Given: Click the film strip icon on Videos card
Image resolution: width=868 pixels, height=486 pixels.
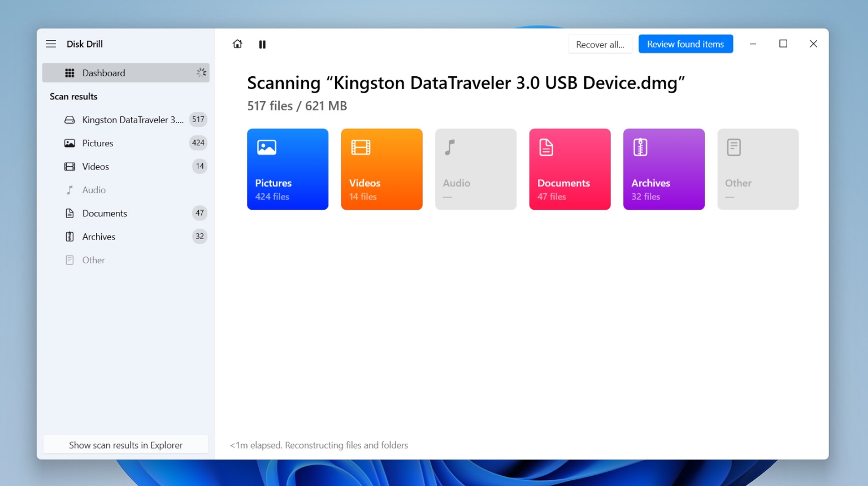Looking at the screenshot, I should (x=361, y=147).
